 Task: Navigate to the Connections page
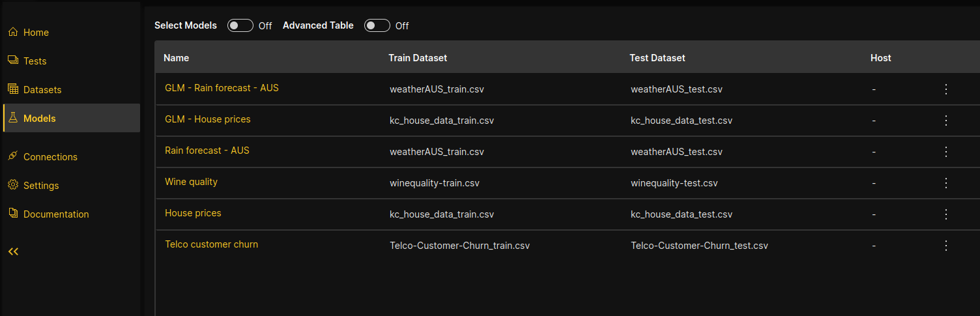[x=50, y=157]
